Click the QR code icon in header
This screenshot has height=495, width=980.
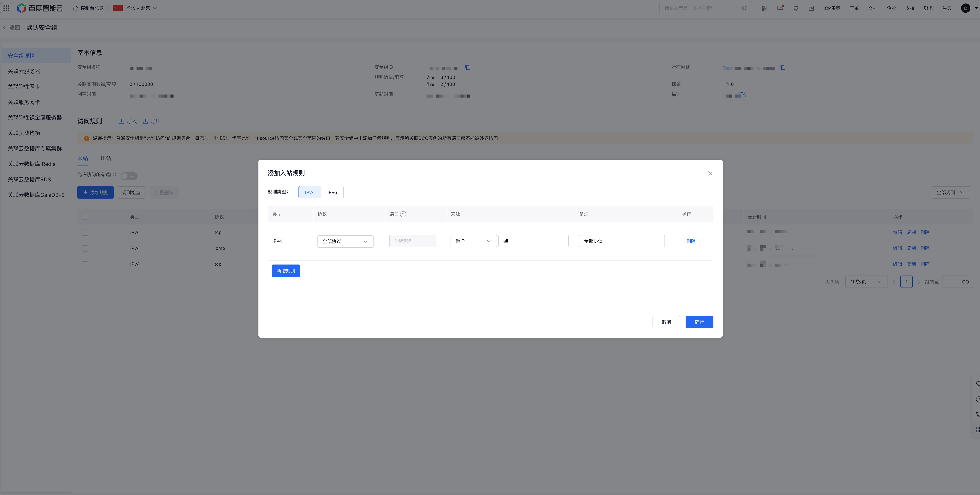point(764,8)
